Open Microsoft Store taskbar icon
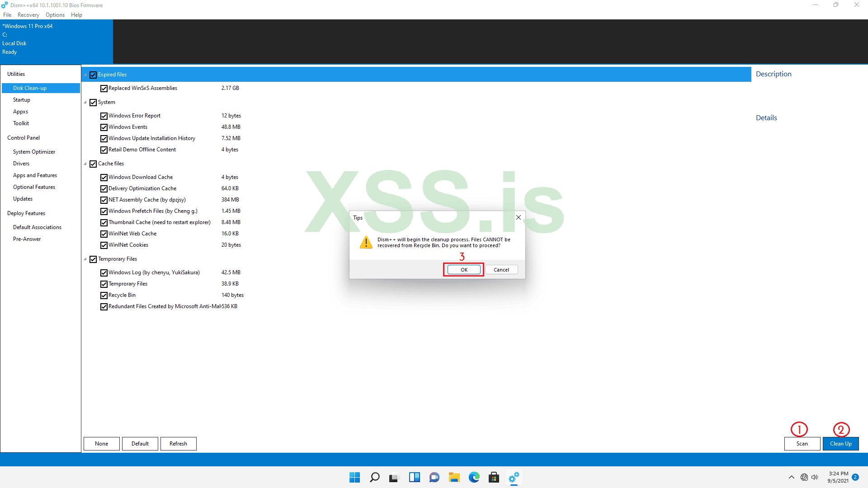 494,477
